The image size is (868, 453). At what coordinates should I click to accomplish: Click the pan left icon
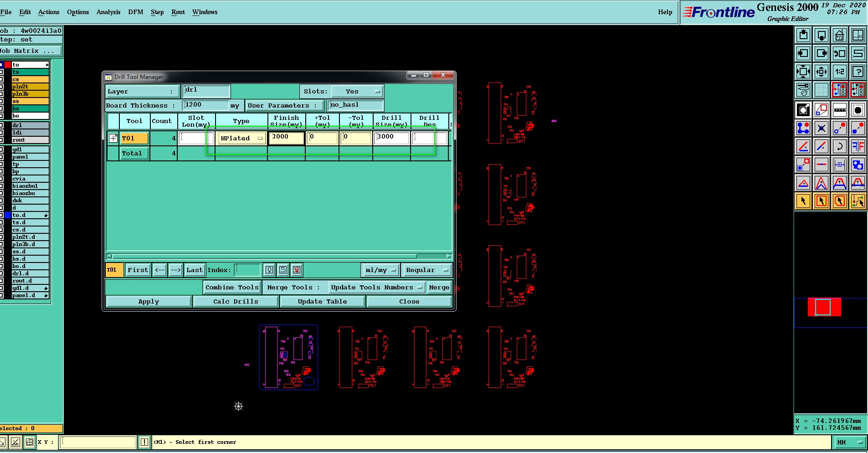pyautogui.click(x=803, y=53)
